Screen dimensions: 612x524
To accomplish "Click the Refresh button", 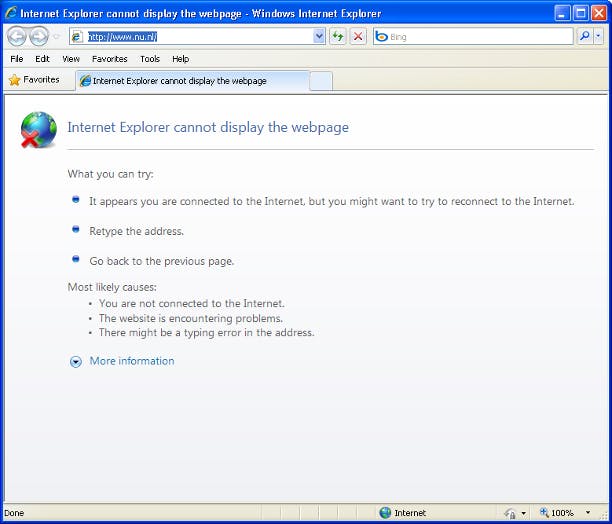I will (x=338, y=37).
